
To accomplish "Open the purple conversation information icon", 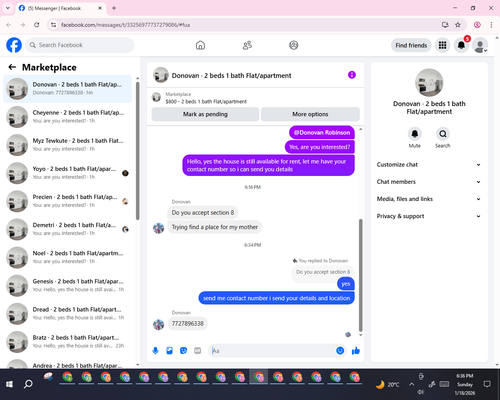I will pyautogui.click(x=352, y=75).
